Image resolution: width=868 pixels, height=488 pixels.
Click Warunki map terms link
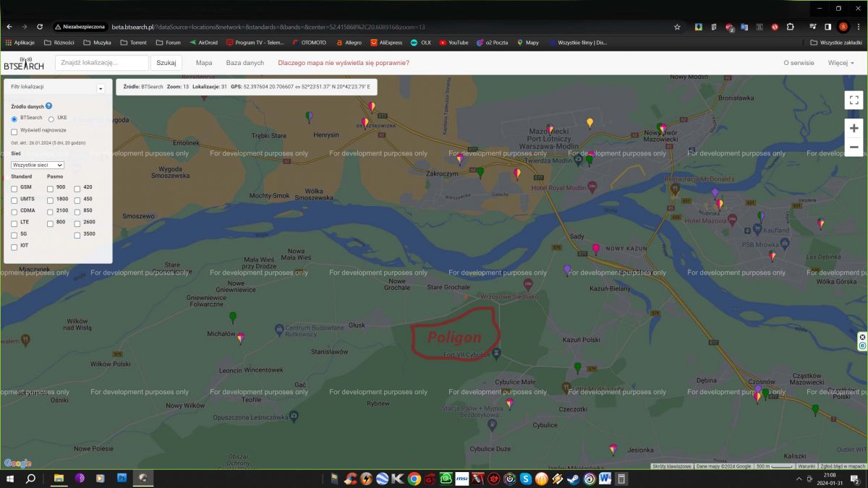pos(807,466)
